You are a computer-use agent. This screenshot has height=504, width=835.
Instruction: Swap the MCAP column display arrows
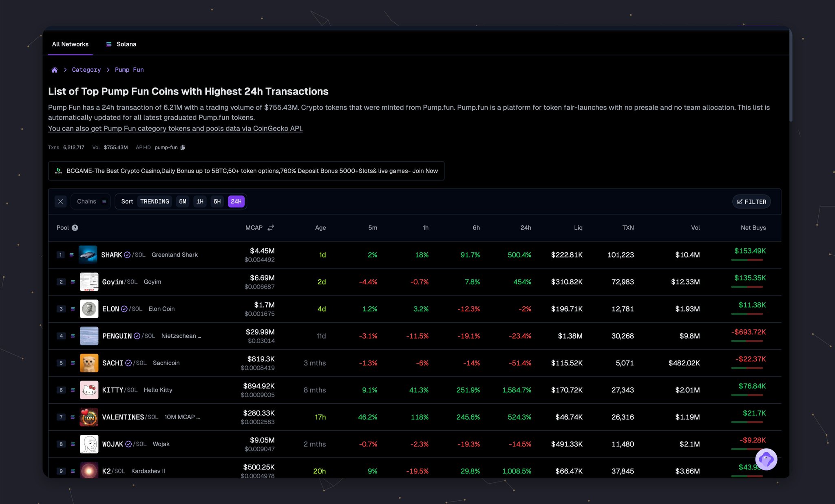[271, 228]
